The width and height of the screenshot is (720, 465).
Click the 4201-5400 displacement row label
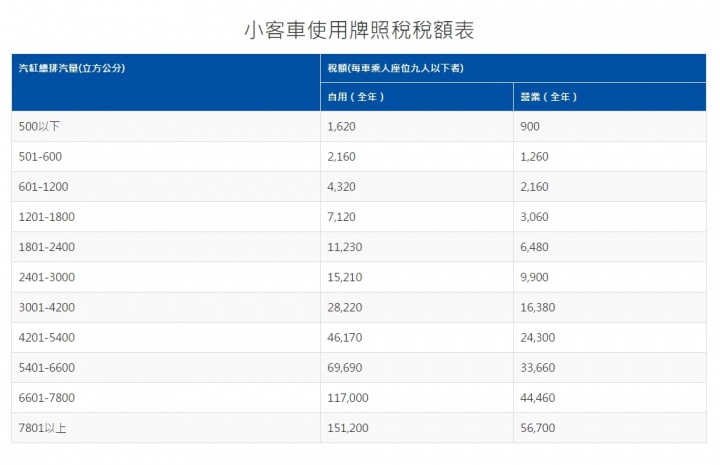pyautogui.click(x=47, y=338)
